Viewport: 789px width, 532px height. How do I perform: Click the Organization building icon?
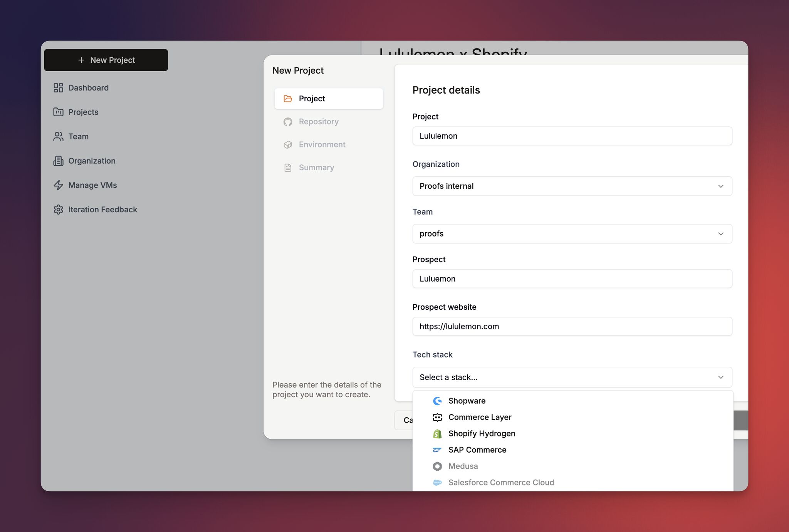click(x=58, y=161)
